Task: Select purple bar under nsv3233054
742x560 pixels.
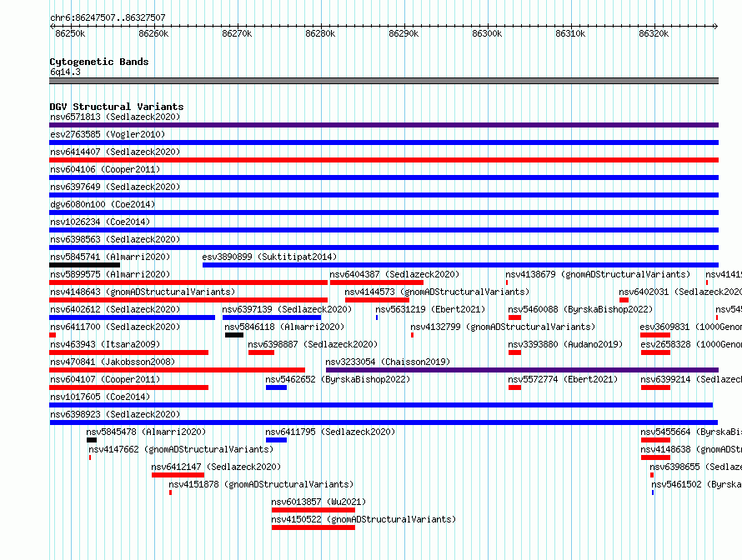Action: click(523, 370)
